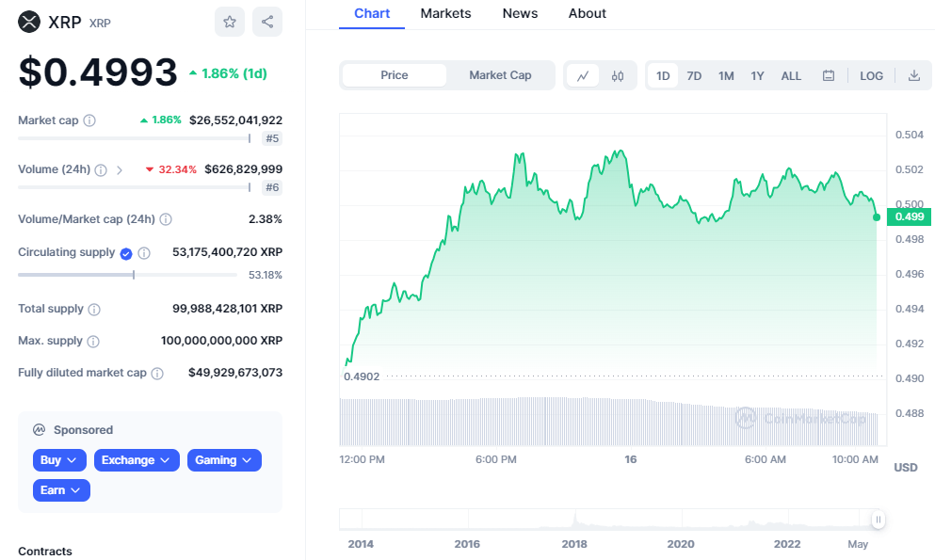Open the calendar date range picker
Viewport: 935px width, 560px height.
click(x=829, y=75)
